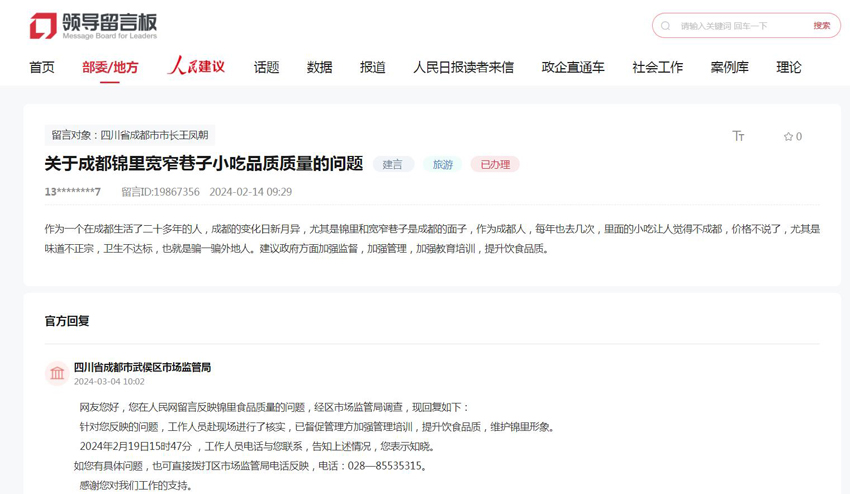
Task: Focus the keyword search input field
Action: [740, 26]
